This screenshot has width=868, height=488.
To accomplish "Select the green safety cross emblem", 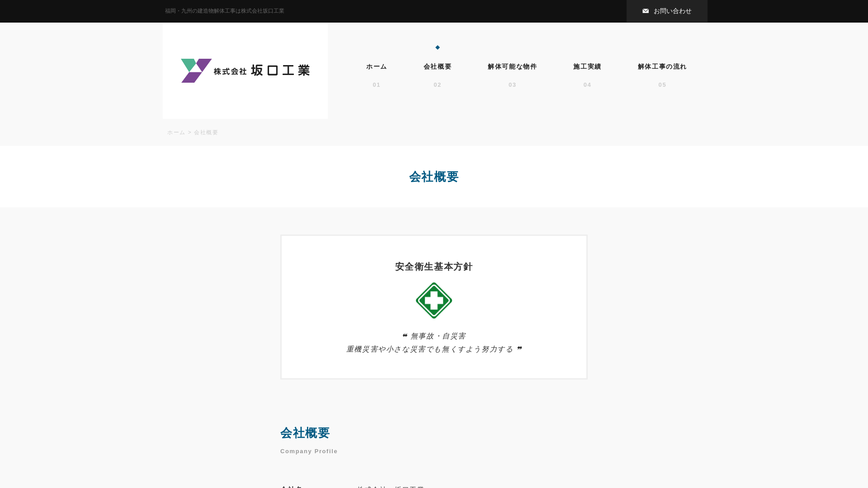I will (434, 300).
